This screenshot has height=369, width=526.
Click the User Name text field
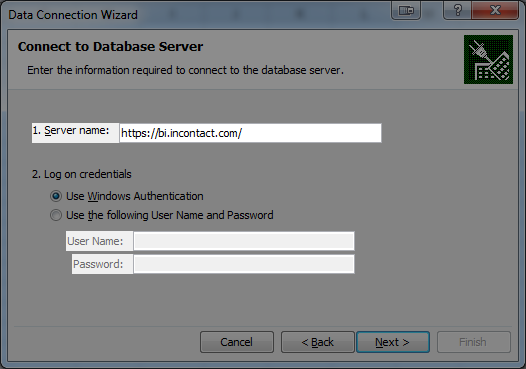[x=244, y=241]
